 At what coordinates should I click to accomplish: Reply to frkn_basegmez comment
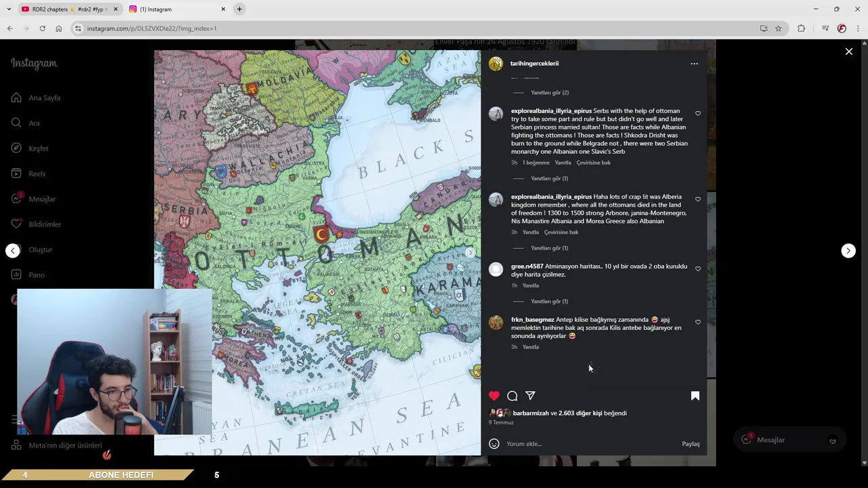(x=530, y=347)
